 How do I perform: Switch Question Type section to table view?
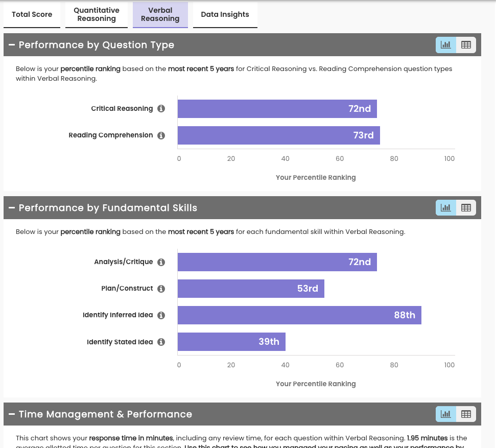tap(466, 45)
